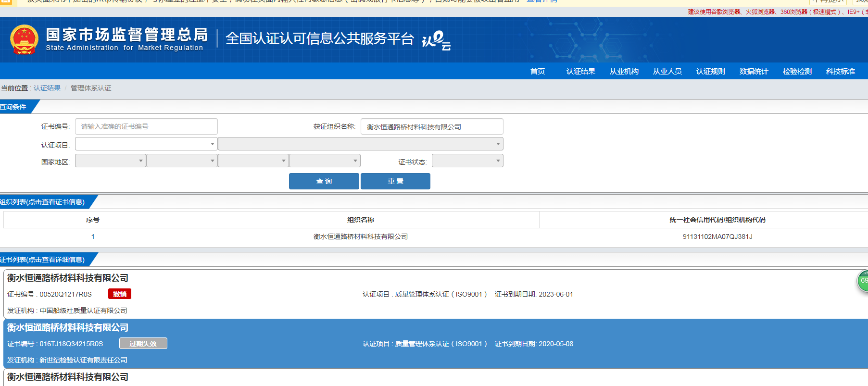
Task: Click the 全国认证认可信息公共服务平台 title
Action: point(320,38)
